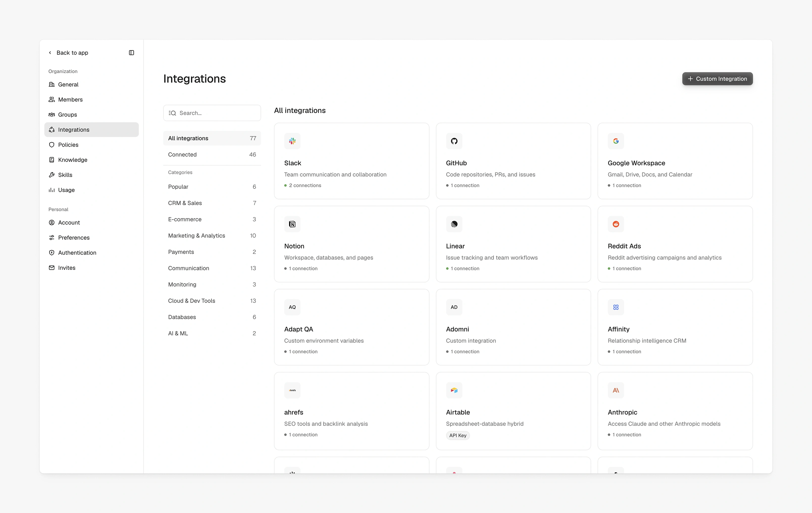
Task: Go to General organization settings
Action: 91,84
